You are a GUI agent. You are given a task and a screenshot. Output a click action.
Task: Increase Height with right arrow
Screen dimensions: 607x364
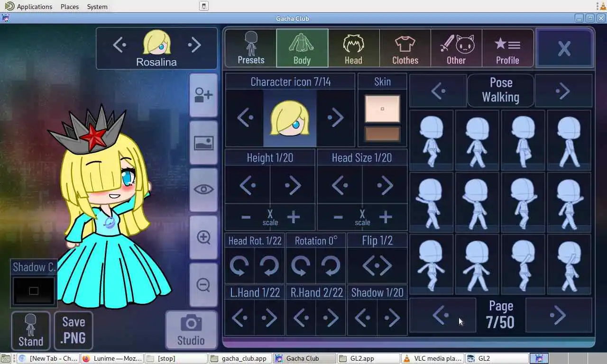point(293,186)
